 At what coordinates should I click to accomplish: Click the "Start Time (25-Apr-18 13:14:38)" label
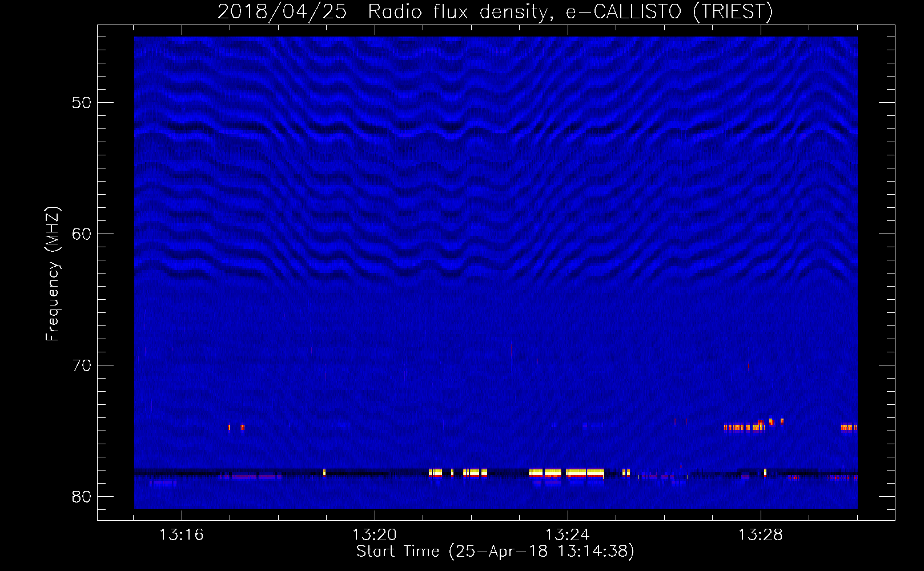click(x=495, y=552)
